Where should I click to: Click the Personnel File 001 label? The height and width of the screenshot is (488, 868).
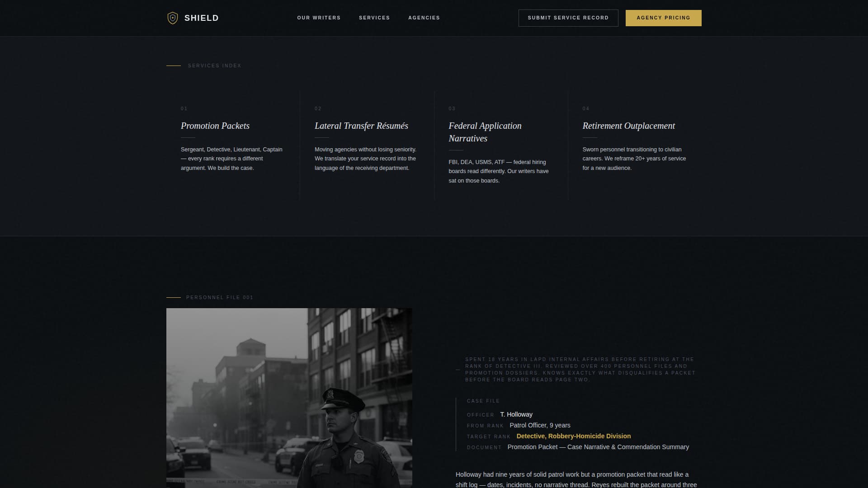click(220, 297)
